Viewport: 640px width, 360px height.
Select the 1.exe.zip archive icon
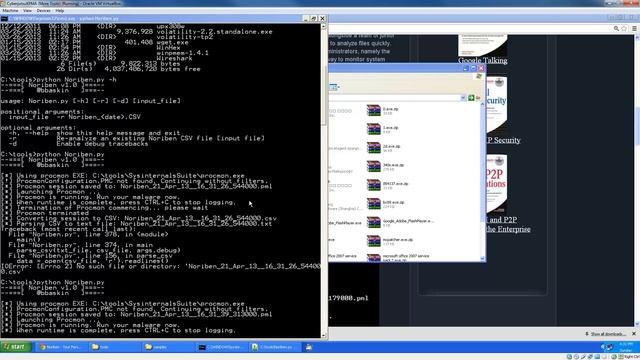(x=373, y=129)
